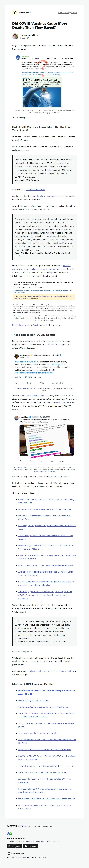This screenshot has height=868, width=89.
Task: Click the share icon on Steve Kirsch's tweet
Action: [31, 461]
